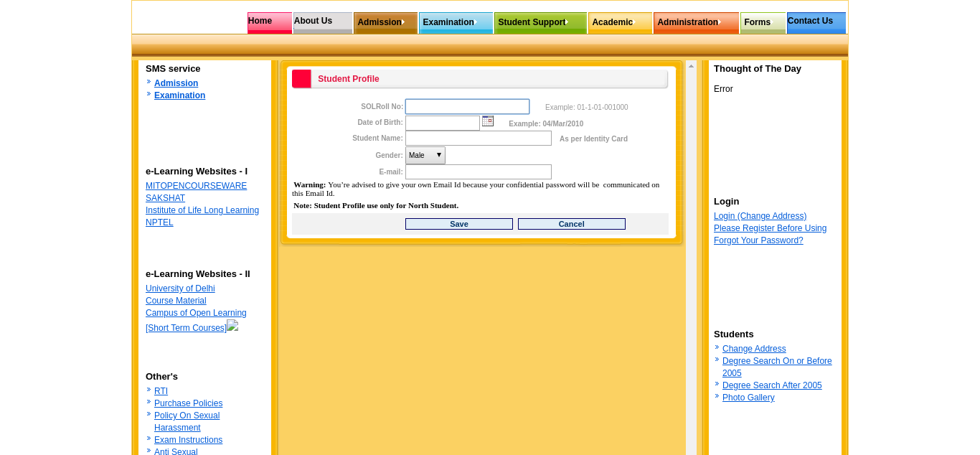
Task: Open the Date of Birth calendar picker
Action: (488, 121)
